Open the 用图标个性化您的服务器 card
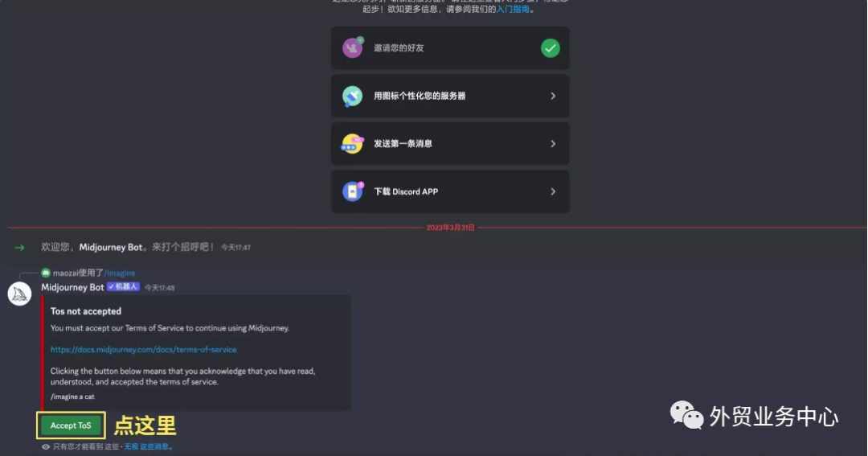 450,96
